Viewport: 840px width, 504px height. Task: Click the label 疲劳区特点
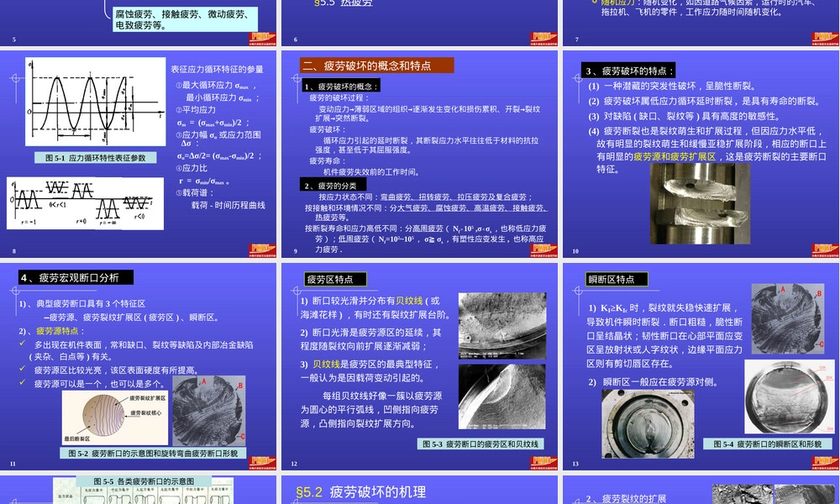(x=335, y=279)
